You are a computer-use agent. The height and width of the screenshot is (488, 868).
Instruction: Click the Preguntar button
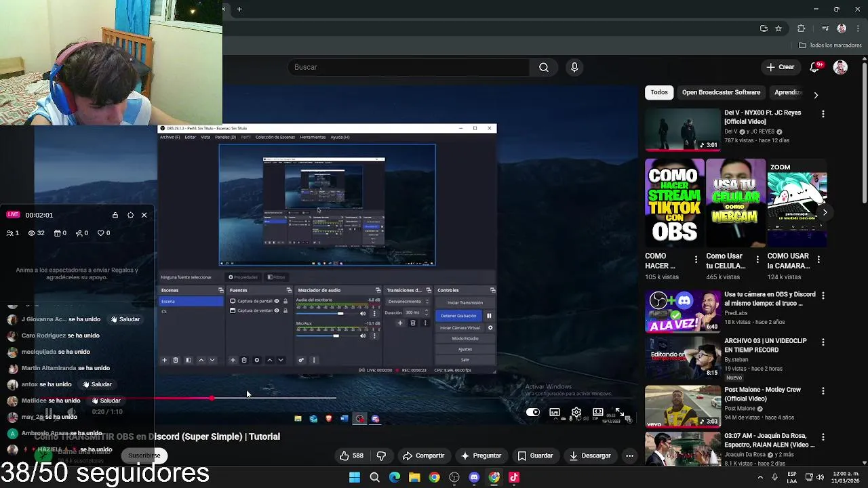[x=481, y=455]
